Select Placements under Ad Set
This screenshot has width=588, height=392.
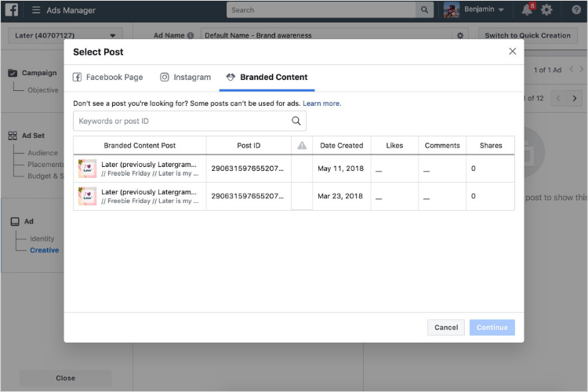45,165
